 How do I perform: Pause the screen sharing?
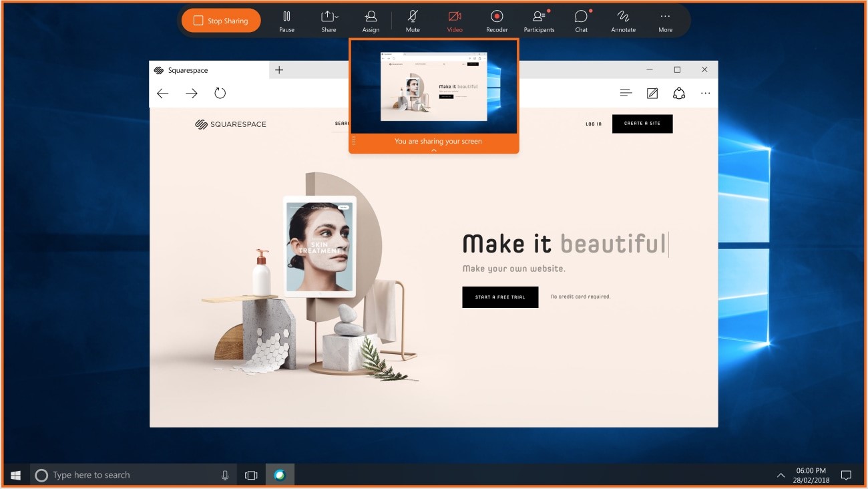coord(286,21)
